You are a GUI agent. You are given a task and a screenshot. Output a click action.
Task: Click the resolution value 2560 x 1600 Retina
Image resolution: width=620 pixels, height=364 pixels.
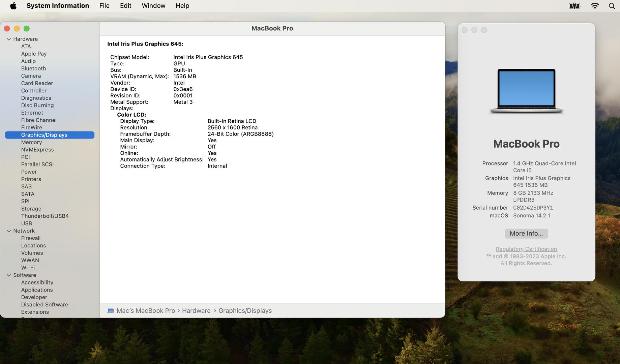[x=233, y=128]
